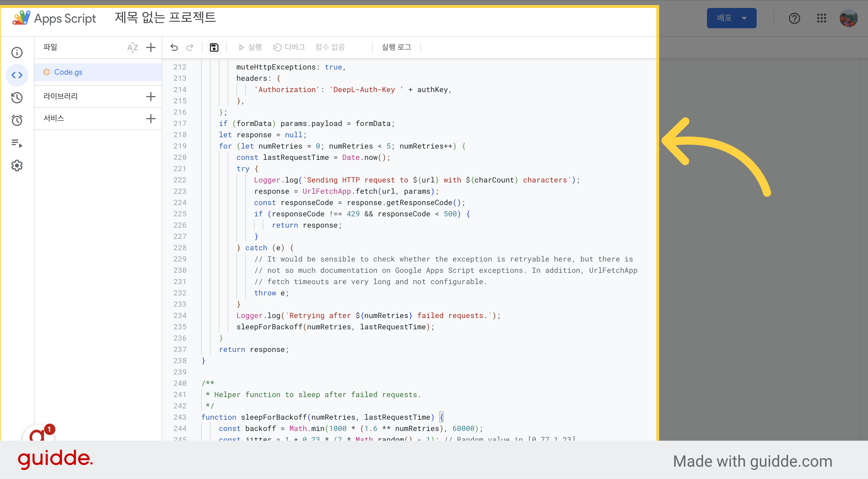The width and height of the screenshot is (868, 479).
Task: Click the 'return response;' line 237
Action: pos(254,349)
